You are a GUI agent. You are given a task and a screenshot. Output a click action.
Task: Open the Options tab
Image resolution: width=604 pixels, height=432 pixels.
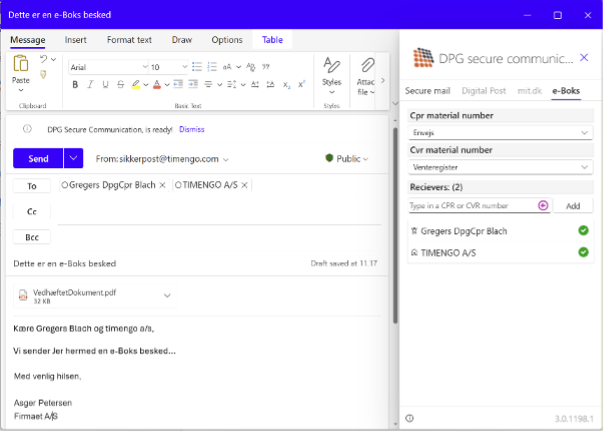click(x=227, y=40)
